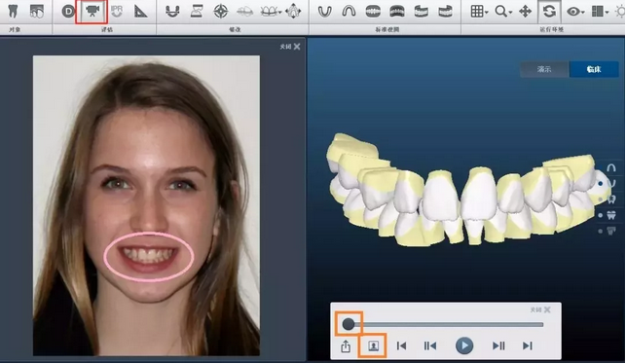Open the hourglass-shaped modification tool
Viewport: 626px width, 364px height.
197,12
